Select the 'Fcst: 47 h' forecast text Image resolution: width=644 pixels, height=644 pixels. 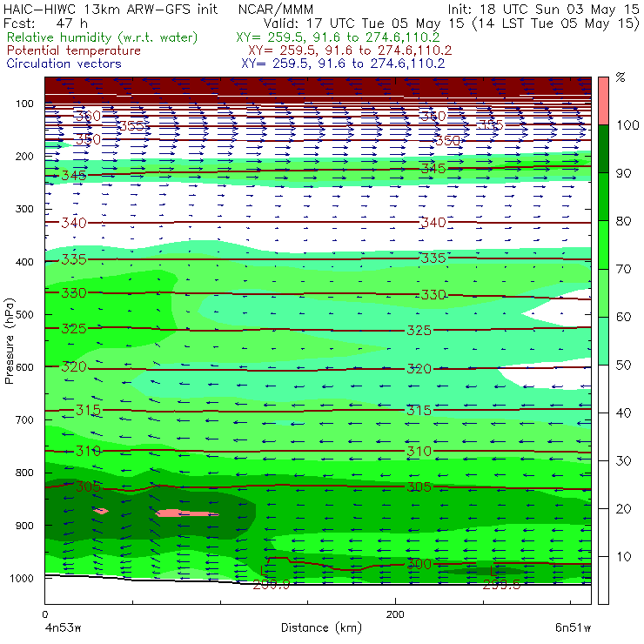point(45,23)
